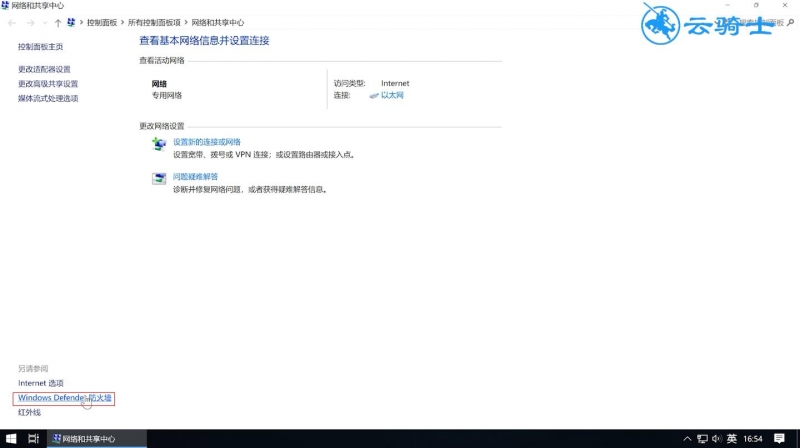Image resolution: width=800 pixels, height=448 pixels.
Task: Select 网络和共享中心 breadcrumb
Action: (217, 22)
